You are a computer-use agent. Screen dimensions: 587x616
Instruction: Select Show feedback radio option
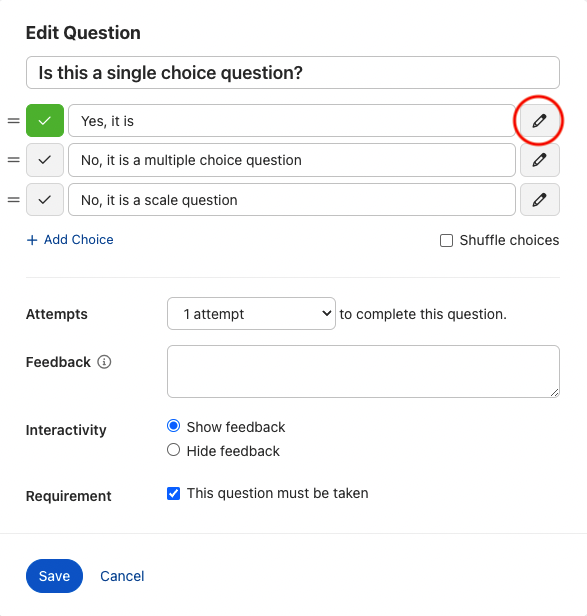click(x=173, y=426)
